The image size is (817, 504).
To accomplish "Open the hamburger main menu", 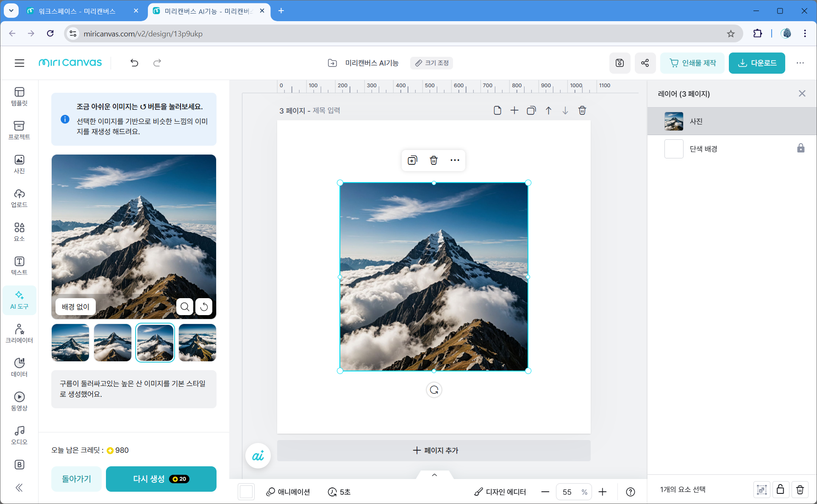I will click(x=19, y=63).
